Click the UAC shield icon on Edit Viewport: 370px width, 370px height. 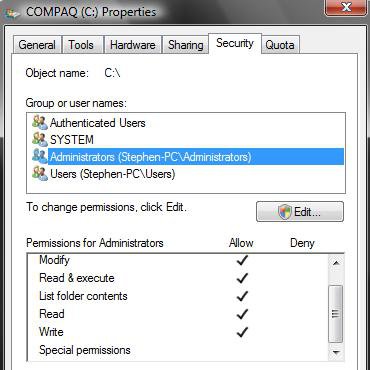pyautogui.click(x=285, y=212)
